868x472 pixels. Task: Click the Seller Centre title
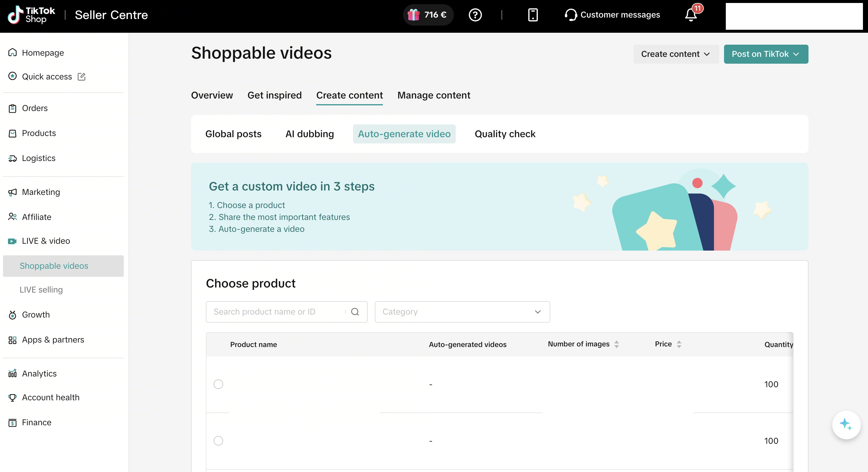coord(111,15)
